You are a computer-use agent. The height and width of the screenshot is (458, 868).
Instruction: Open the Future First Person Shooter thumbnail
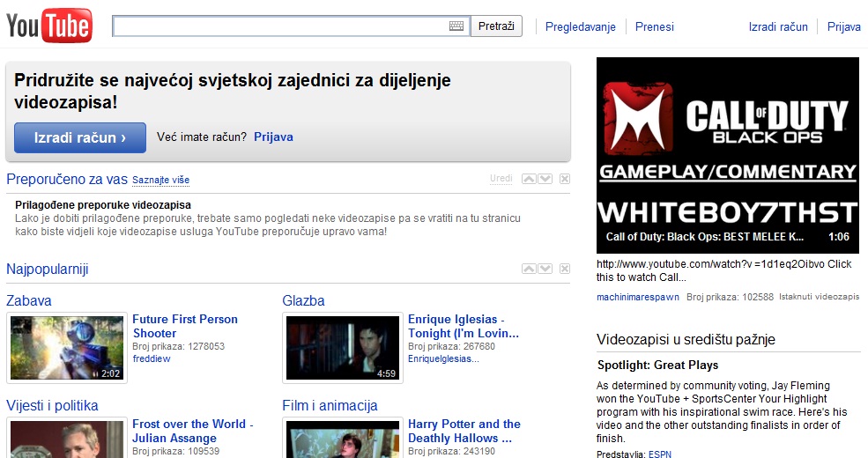67,348
